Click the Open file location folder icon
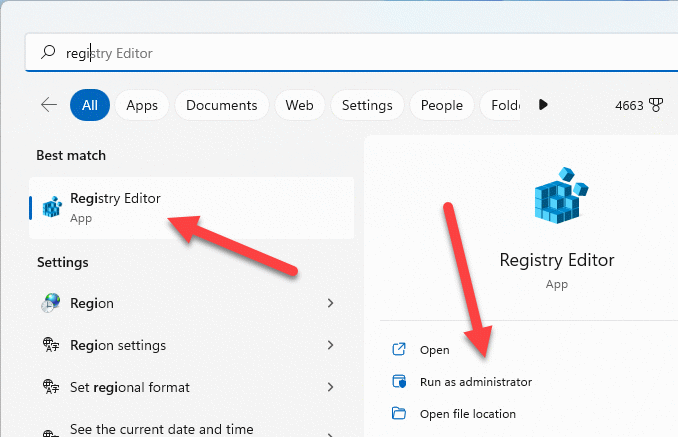678x437 pixels. pos(399,413)
